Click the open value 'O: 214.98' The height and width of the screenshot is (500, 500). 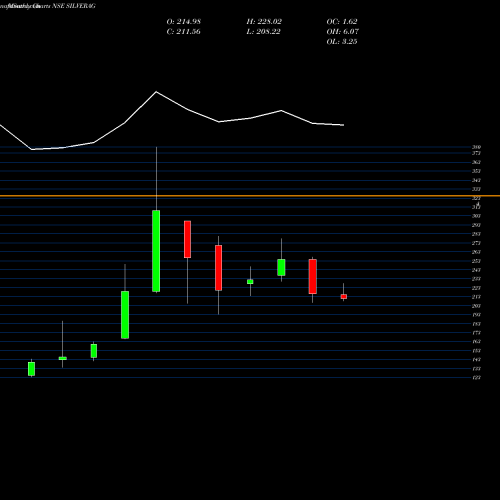point(184,22)
